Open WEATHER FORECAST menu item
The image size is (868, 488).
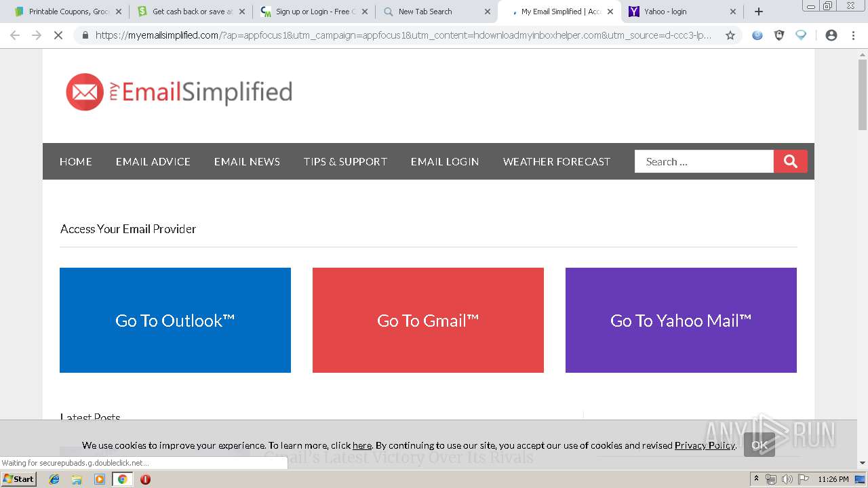tap(557, 161)
